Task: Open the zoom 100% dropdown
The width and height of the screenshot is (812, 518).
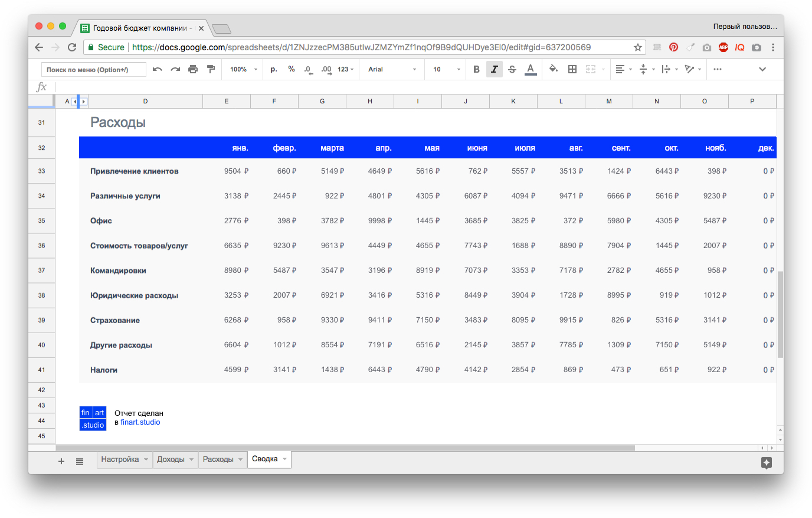Action: click(x=244, y=69)
